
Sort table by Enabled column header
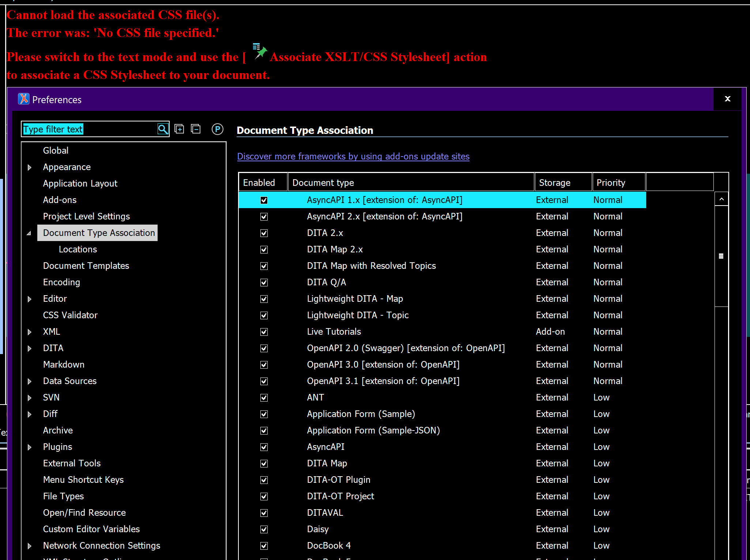coord(263,182)
